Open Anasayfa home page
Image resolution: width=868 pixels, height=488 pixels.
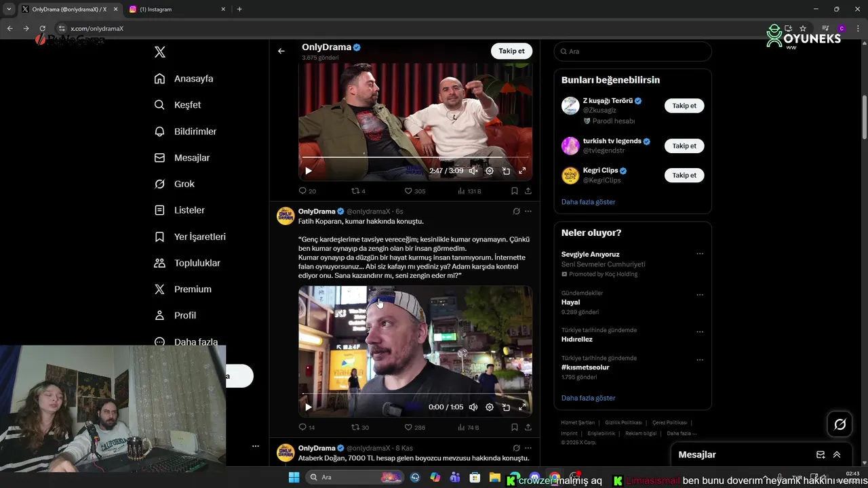tap(184, 79)
